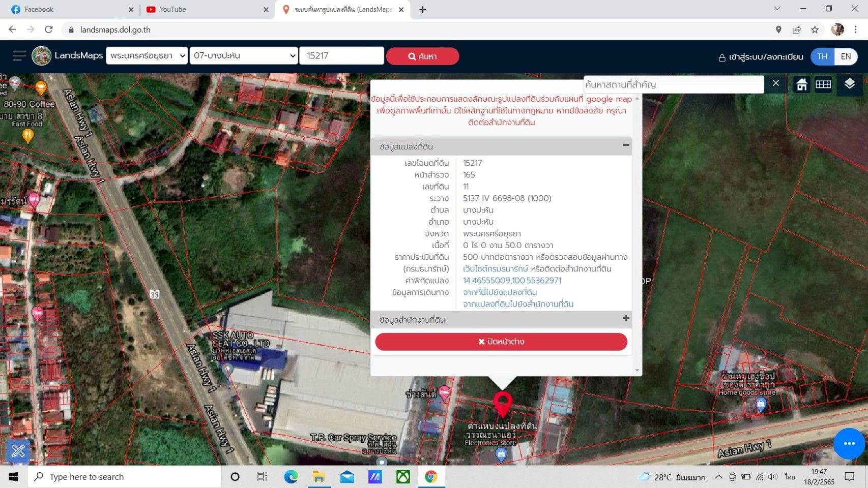
Task: Open the blue chat bubble button
Action: coord(849,443)
